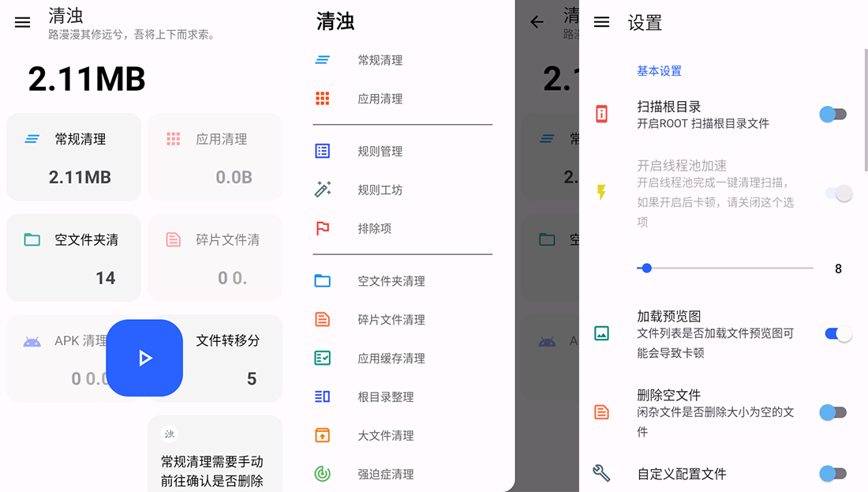Open 大文件清理 via its upload-box icon
868x492 pixels.
(x=324, y=435)
